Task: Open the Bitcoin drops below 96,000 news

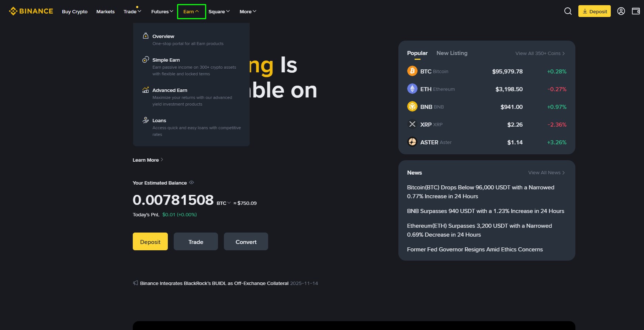Action: pos(481,192)
